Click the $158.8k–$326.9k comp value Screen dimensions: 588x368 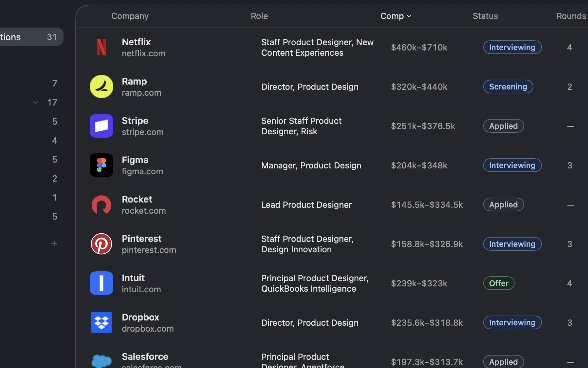pos(427,244)
